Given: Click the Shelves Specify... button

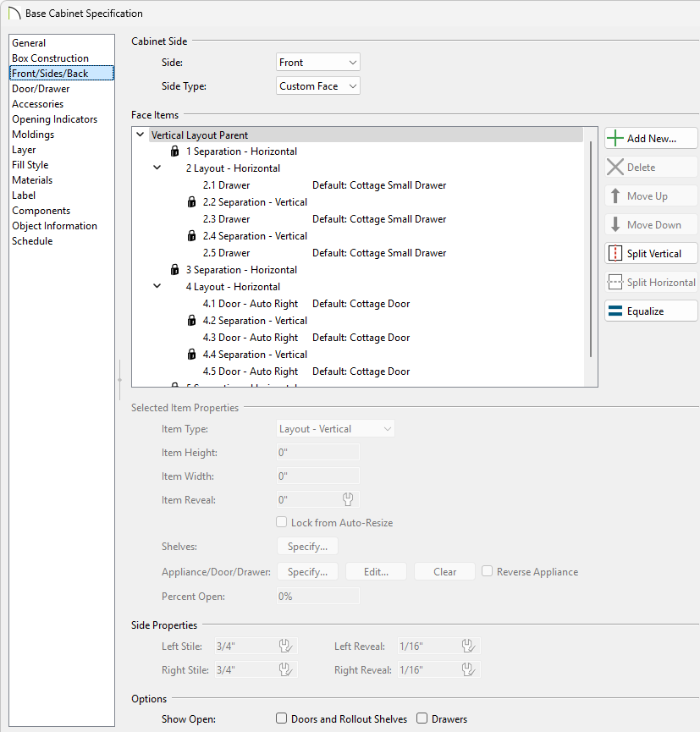Looking at the screenshot, I should coord(307,546).
